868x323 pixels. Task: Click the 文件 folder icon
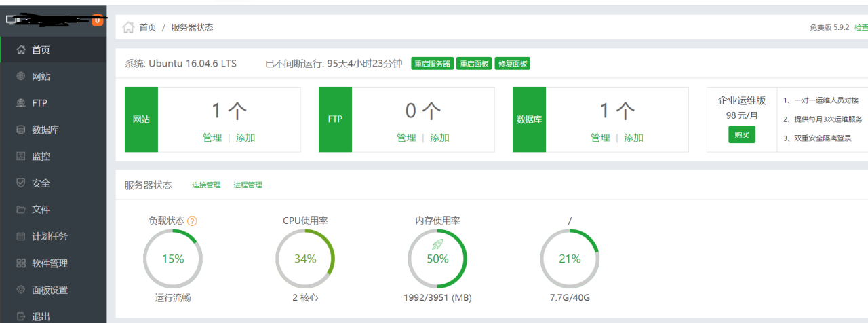click(x=20, y=210)
